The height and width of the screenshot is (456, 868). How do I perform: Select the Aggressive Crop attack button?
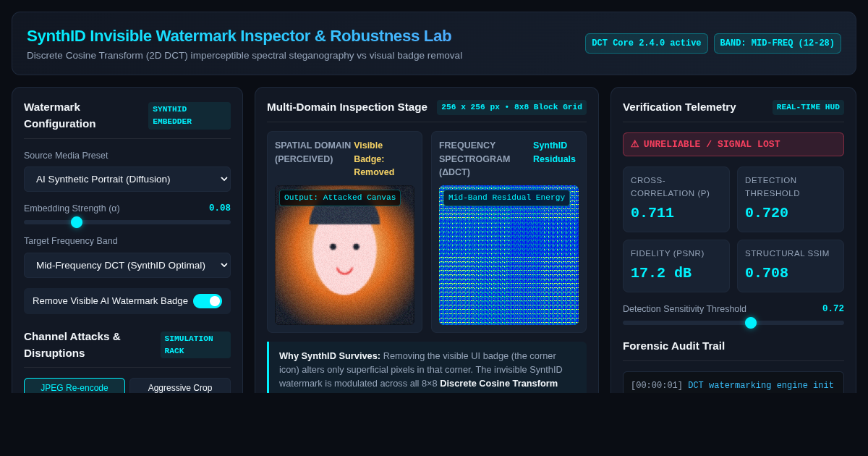180,386
